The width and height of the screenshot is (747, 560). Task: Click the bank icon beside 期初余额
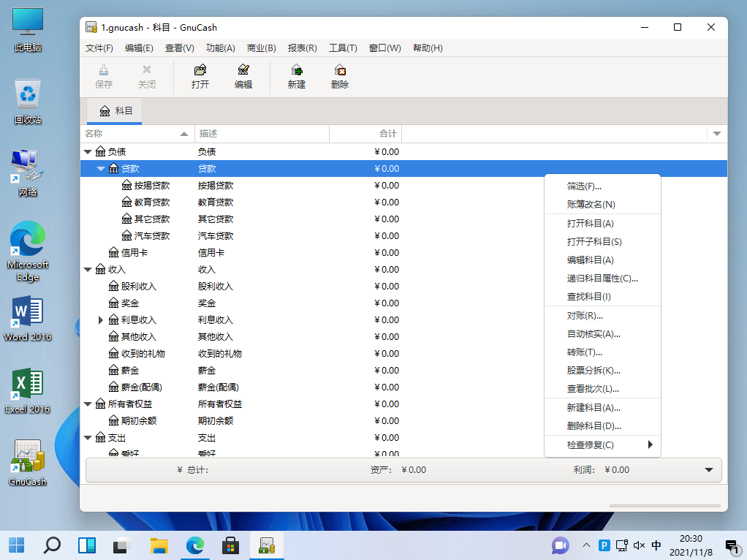point(113,421)
